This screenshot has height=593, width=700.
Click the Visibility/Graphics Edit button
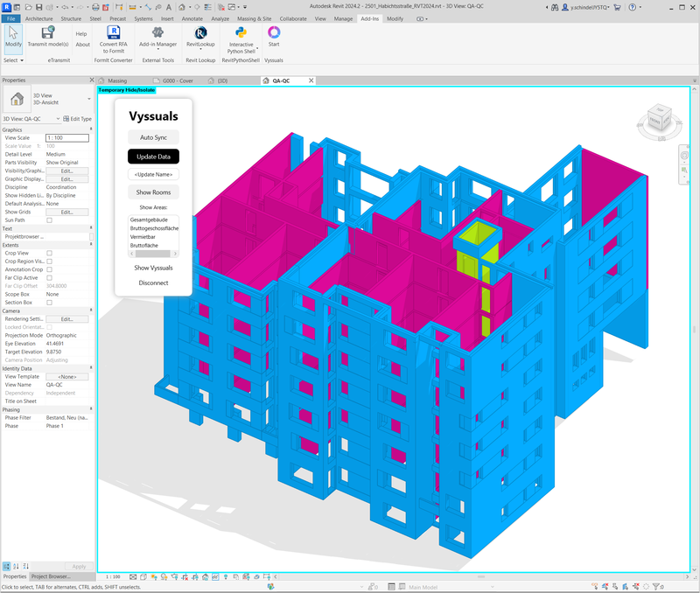(x=67, y=171)
